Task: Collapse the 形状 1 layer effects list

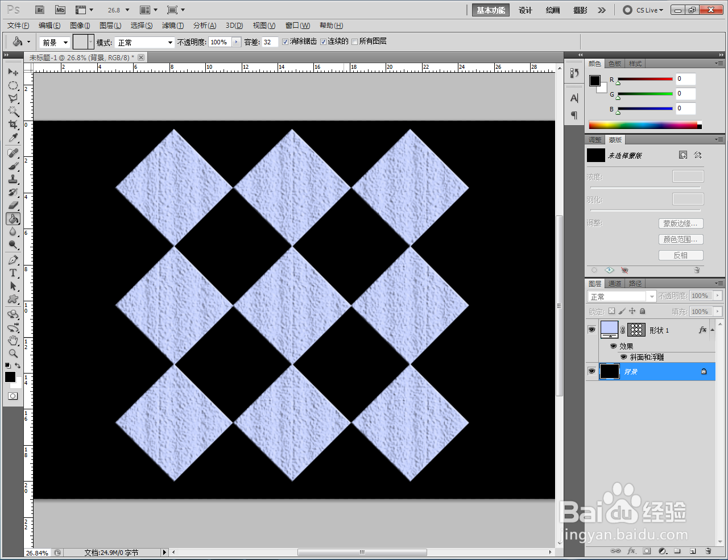Action: pyautogui.click(x=712, y=330)
